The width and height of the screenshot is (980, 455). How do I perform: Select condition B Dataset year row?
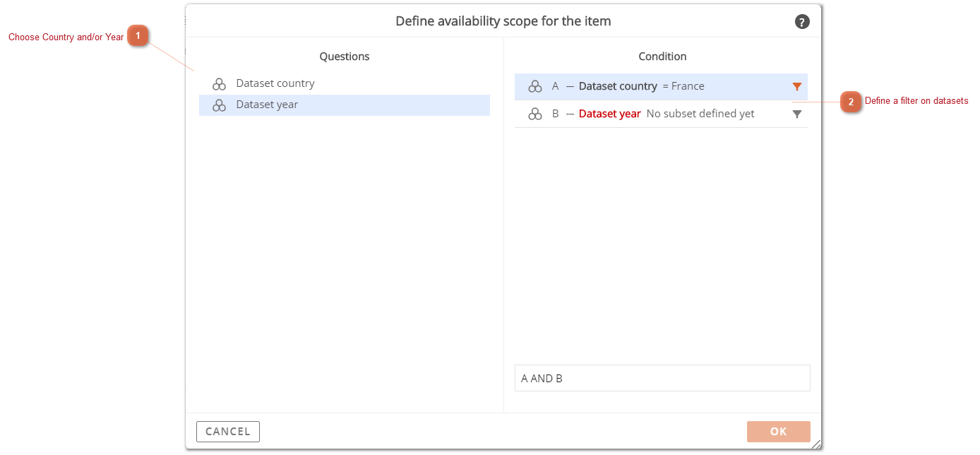point(661,114)
